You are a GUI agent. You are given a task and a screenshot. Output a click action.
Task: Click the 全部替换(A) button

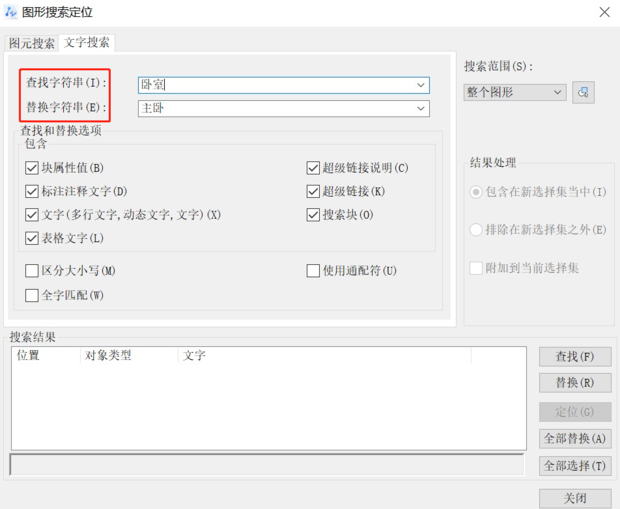(575, 439)
